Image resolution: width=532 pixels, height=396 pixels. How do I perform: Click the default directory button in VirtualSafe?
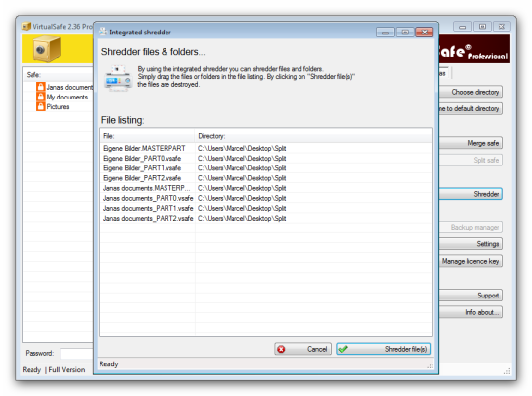pos(471,108)
